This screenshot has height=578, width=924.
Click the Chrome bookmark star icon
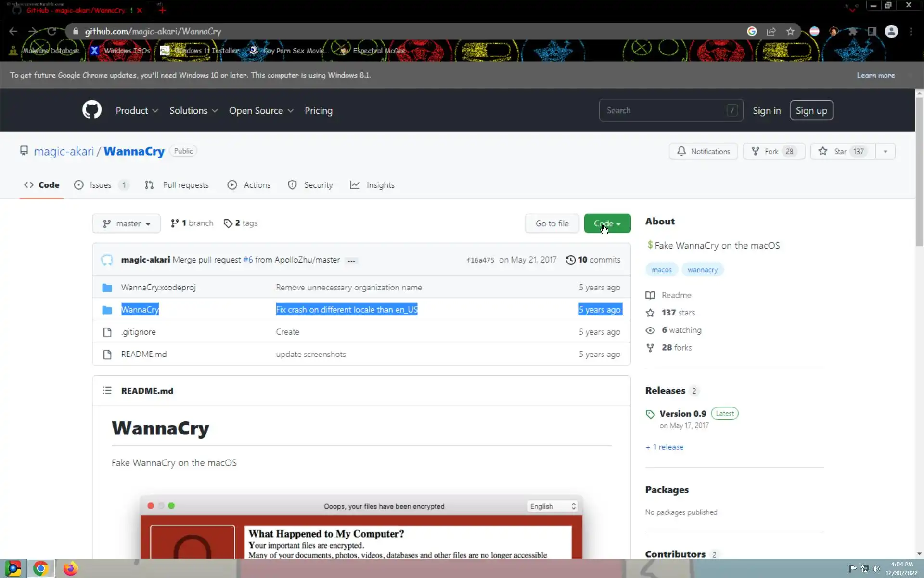pyautogui.click(x=790, y=31)
